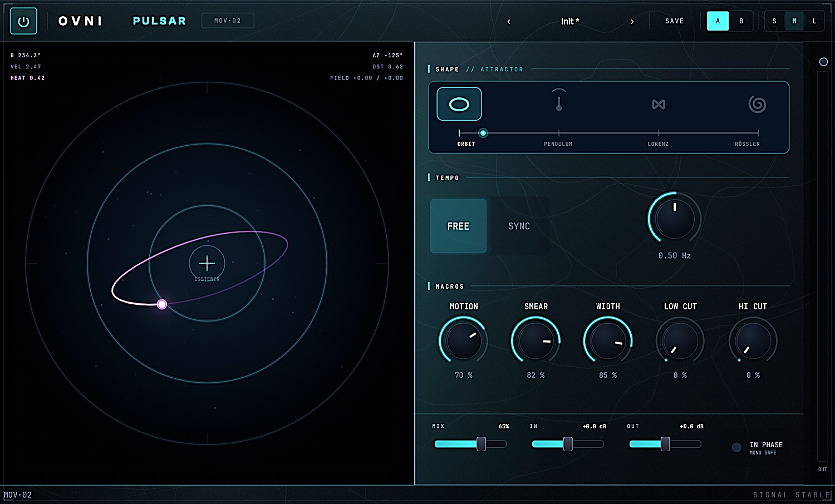Click the LISTENER crosshair at center
Viewport: 835px width, 504px height.
click(207, 263)
